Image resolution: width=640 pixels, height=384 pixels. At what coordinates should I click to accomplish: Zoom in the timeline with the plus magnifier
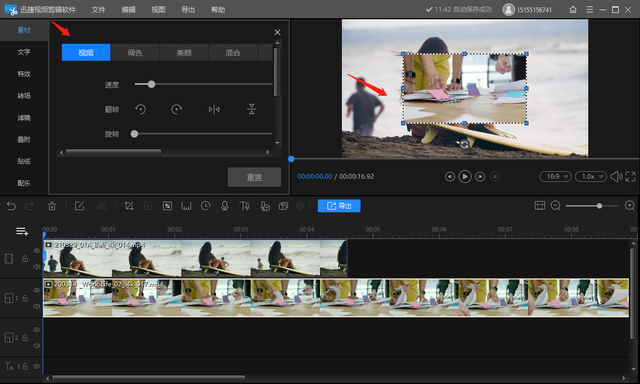click(x=630, y=206)
